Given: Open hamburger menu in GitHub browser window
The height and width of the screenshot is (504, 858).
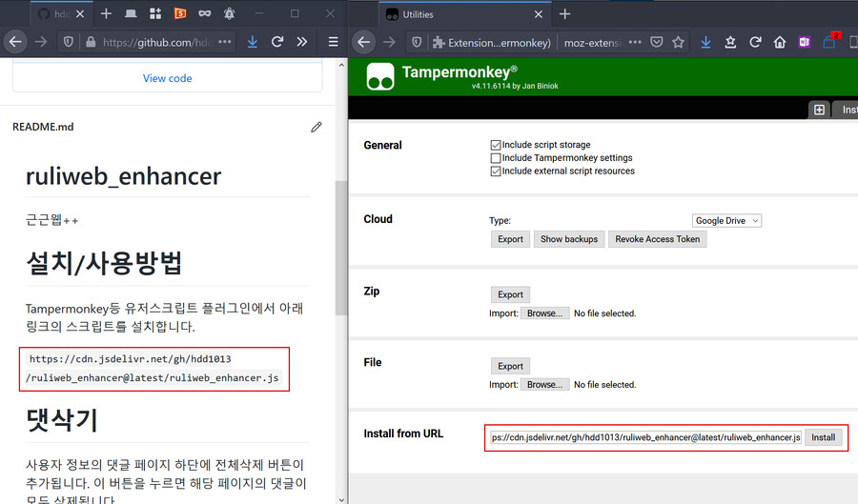Looking at the screenshot, I should click(333, 42).
